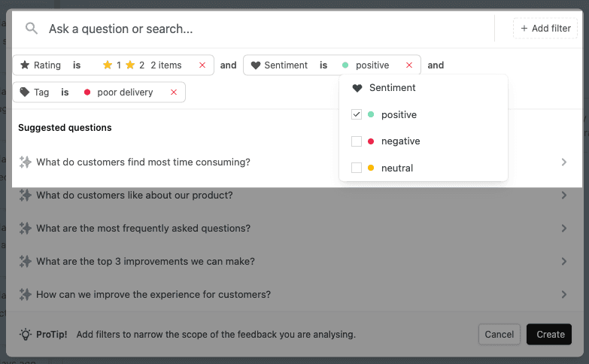Check the negative sentiment option
The height and width of the screenshot is (364, 589).
point(357,141)
